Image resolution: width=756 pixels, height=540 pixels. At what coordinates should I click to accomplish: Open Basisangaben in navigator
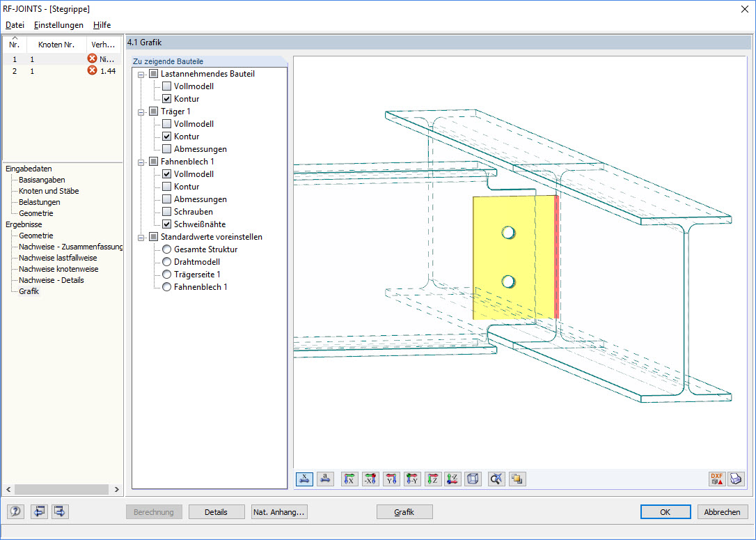pyautogui.click(x=42, y=180)
